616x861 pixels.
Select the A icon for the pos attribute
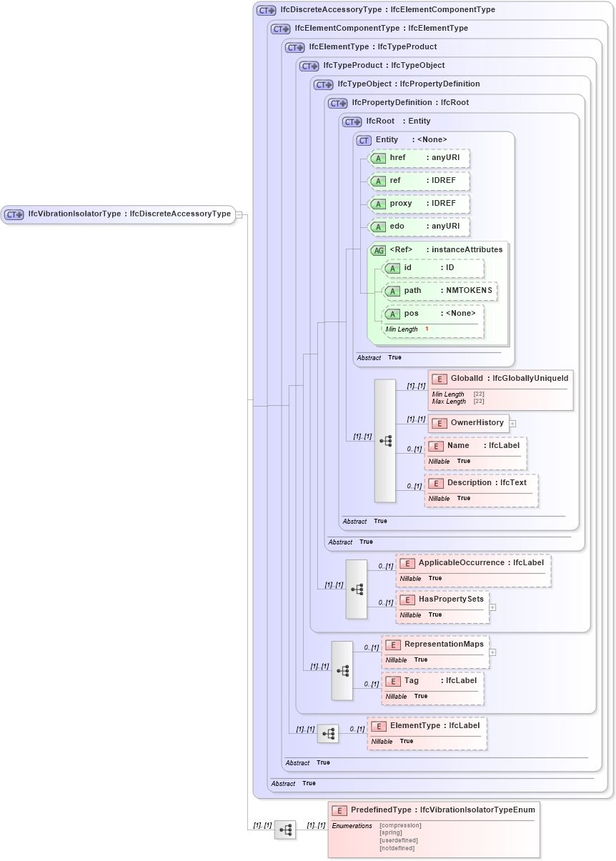(392, 314)
